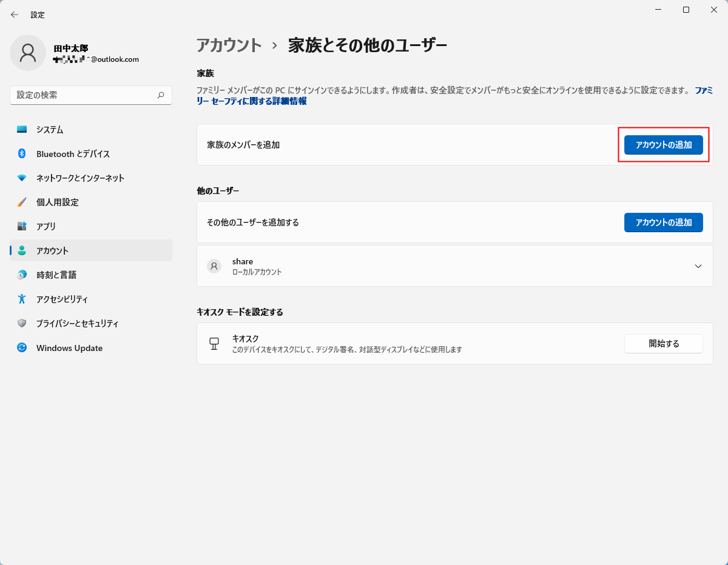Click the Bluetooth icon in the sidebar
Viewport: 728px width, 565px height.
point(22,153)
